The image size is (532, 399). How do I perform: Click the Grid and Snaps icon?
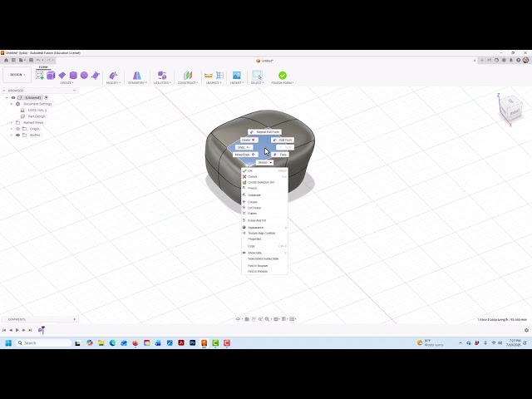[283, 319]
